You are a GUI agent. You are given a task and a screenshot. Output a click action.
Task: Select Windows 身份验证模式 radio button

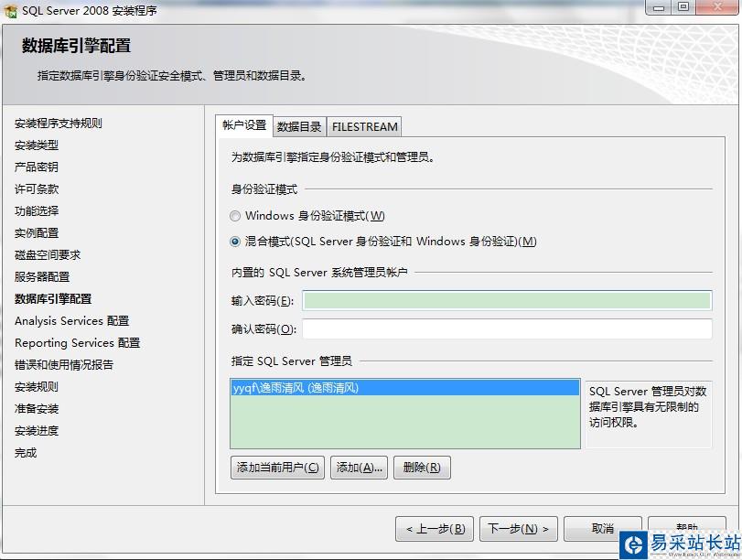235,216
